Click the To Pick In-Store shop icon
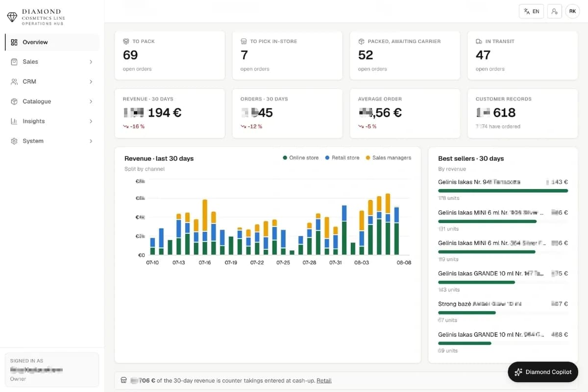 244,42
